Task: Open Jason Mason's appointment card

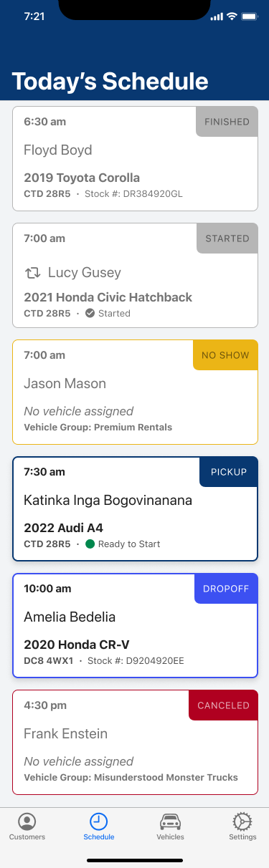Action: click(135, 392)
